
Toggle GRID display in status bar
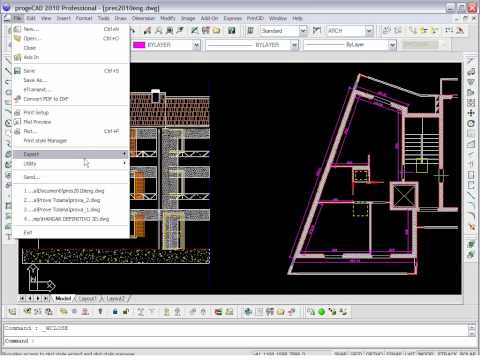[356, 354]
